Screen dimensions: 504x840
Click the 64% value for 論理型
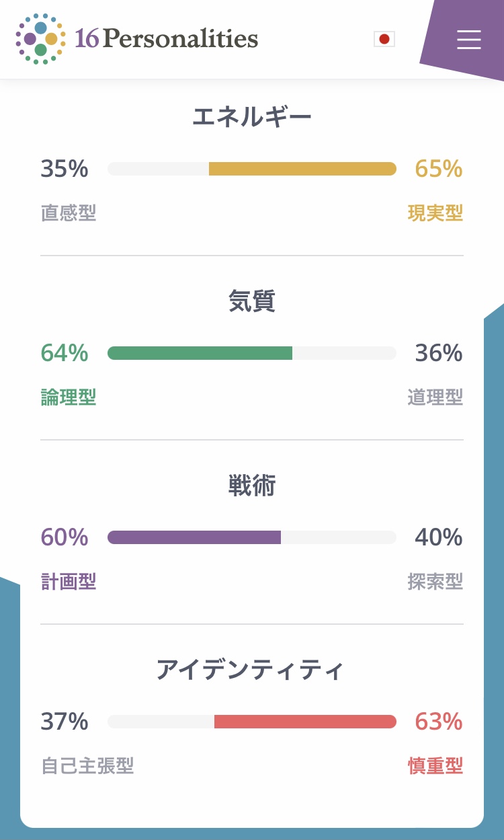pyautogui.click(x=65, y=353)
